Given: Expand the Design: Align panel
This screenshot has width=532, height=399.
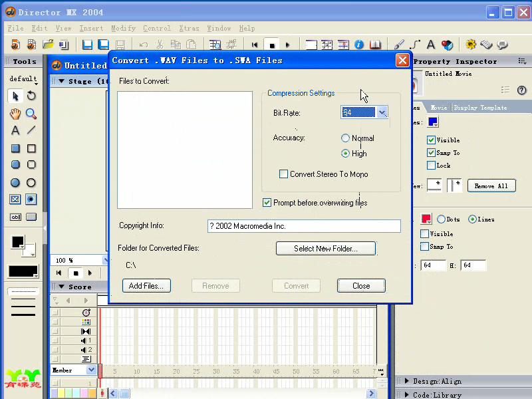Looking at the screenshot, I should click(x=406, y=381).
